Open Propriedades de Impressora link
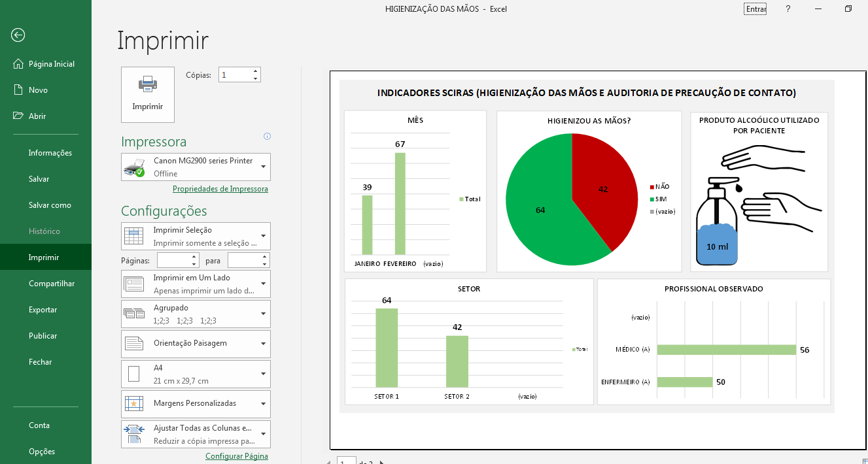 click(x=220, y=188)
